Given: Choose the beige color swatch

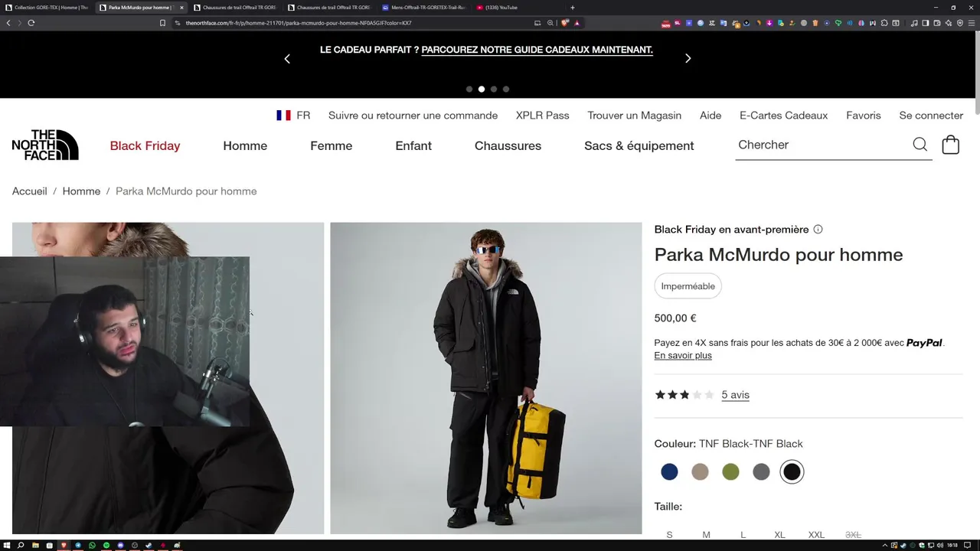Looking at the screenshot, I should [x=700, y=472].
